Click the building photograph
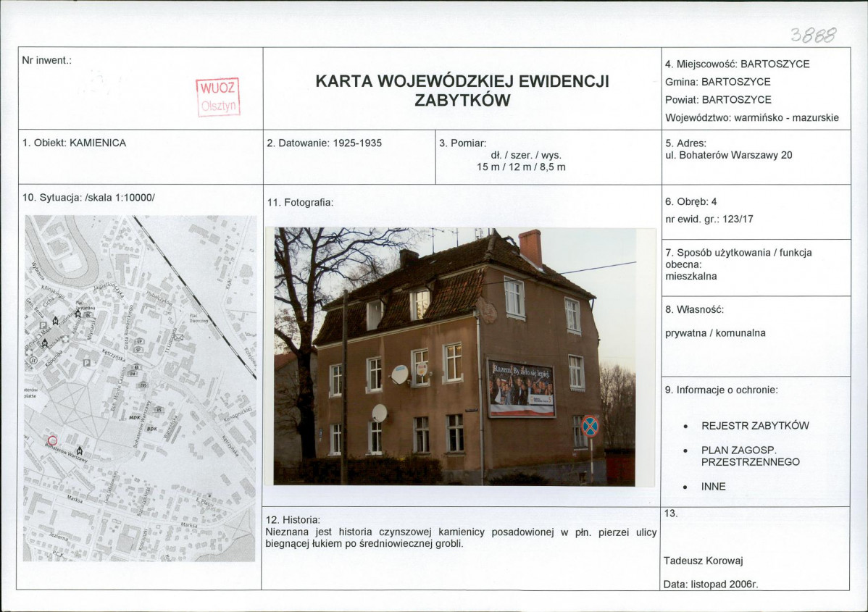 click(x=454, y=356)
